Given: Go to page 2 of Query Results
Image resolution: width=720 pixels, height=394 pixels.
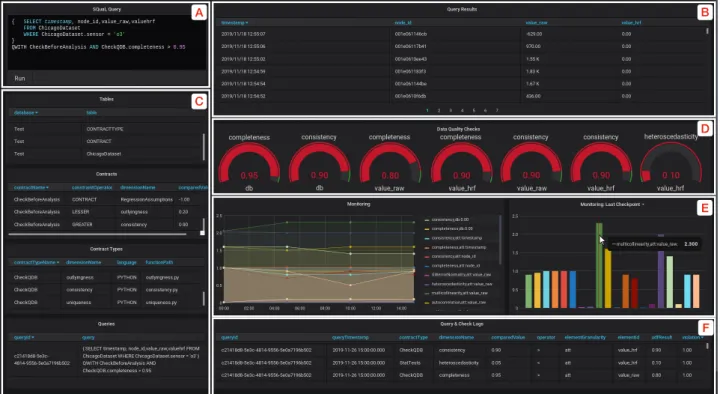Looking at the screenshot, I should pos(439,110).
